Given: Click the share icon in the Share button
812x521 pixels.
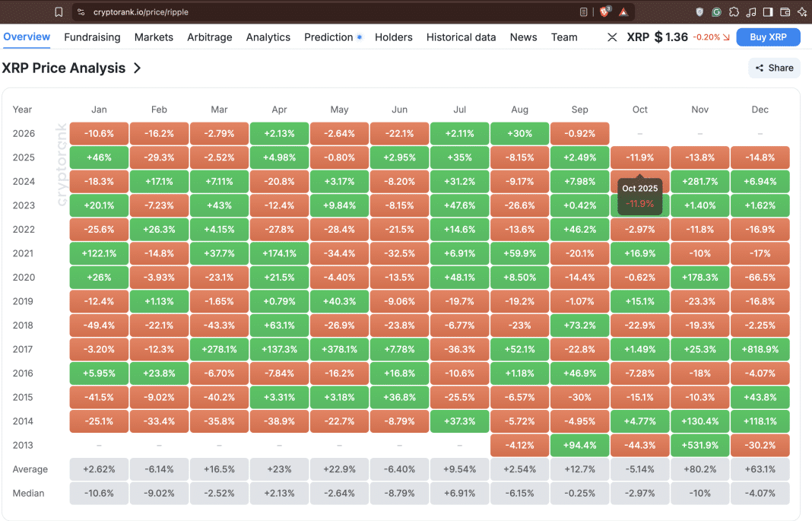Looking at the screenshot, I should (x=760, y=68).
